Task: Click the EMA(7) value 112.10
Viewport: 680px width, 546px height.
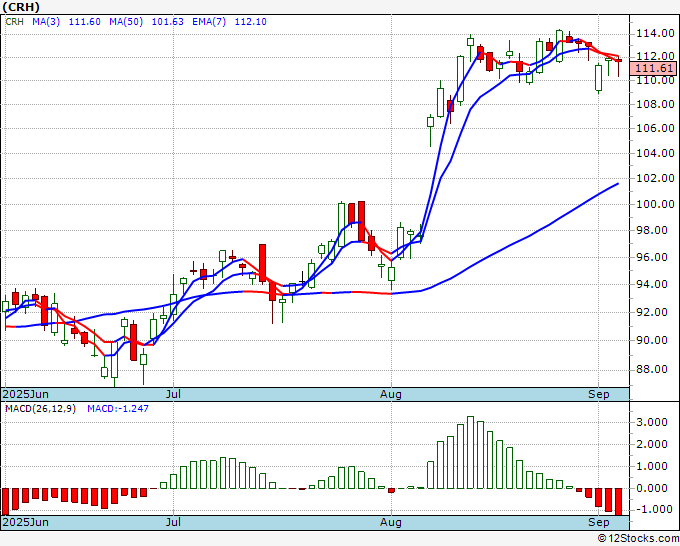Action: [250, 22]
